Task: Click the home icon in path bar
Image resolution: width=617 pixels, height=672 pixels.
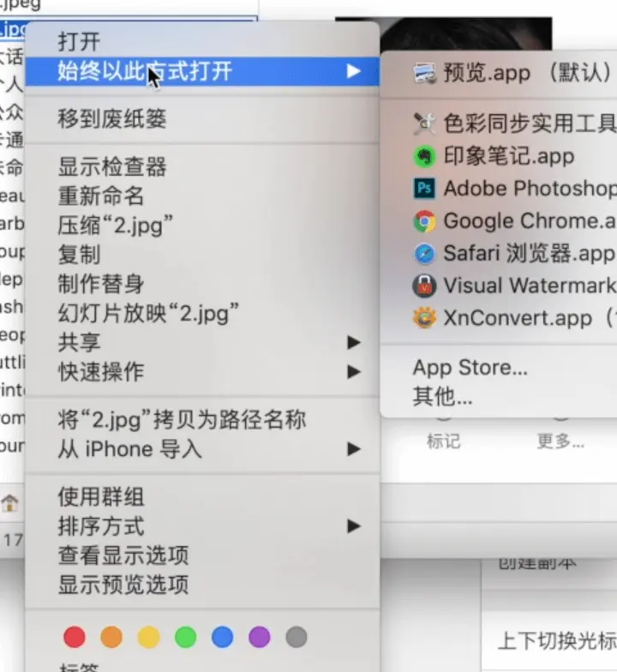Action: [9, 502]
